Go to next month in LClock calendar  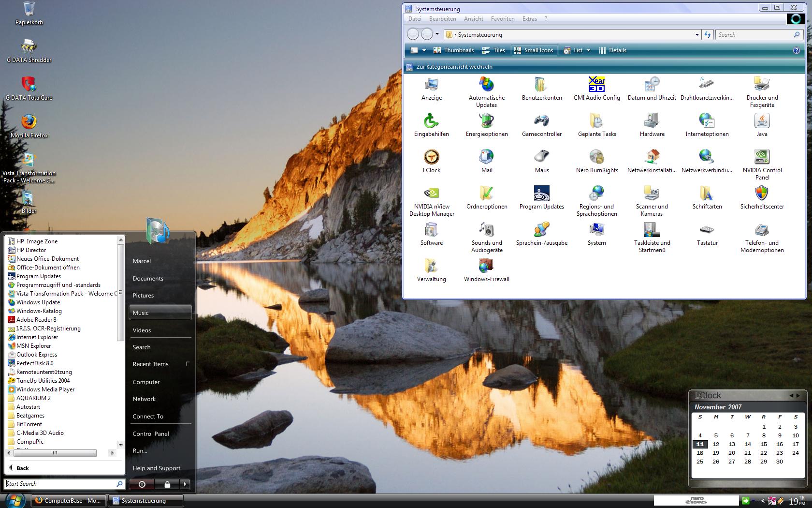798,396
